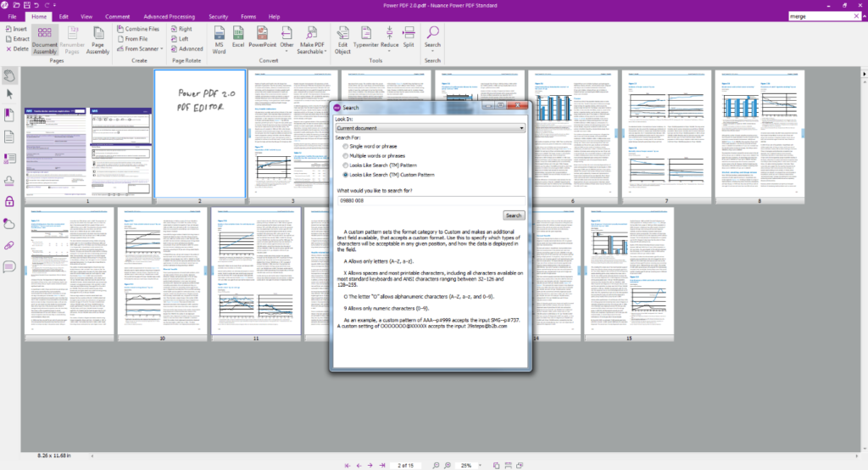Open Page Assembly tool

98,40
